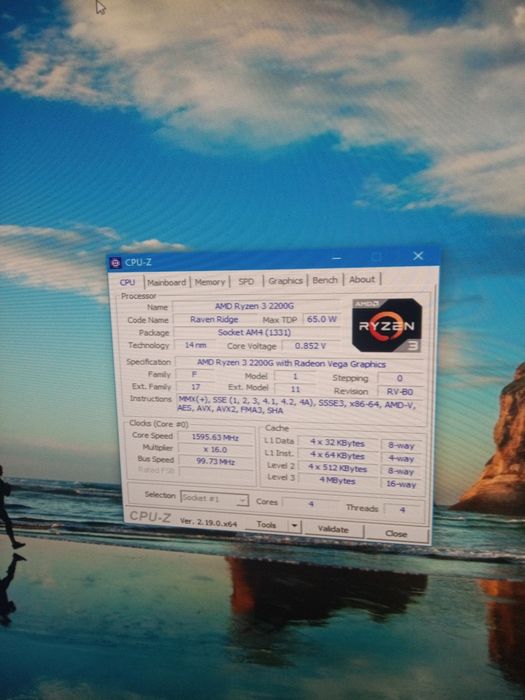525x700 pixels.
Task: Click the Cores count value
Action: coord(311,504)
